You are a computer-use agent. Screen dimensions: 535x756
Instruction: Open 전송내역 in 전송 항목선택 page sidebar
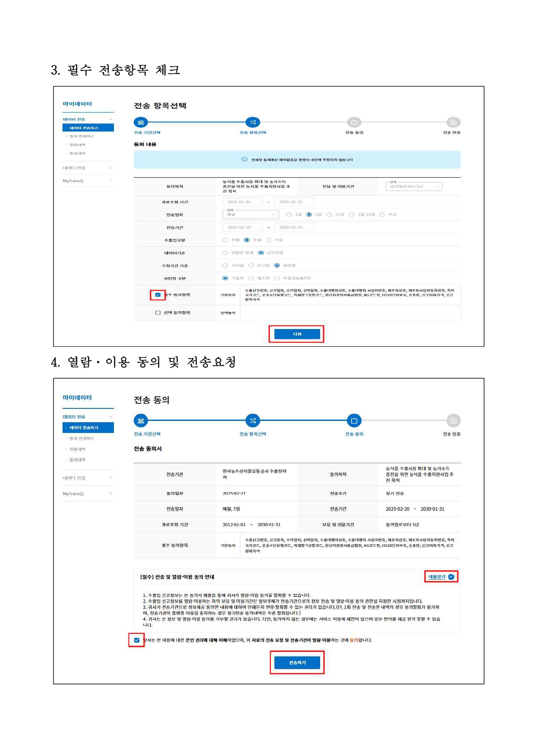click(x=77, y=145)
